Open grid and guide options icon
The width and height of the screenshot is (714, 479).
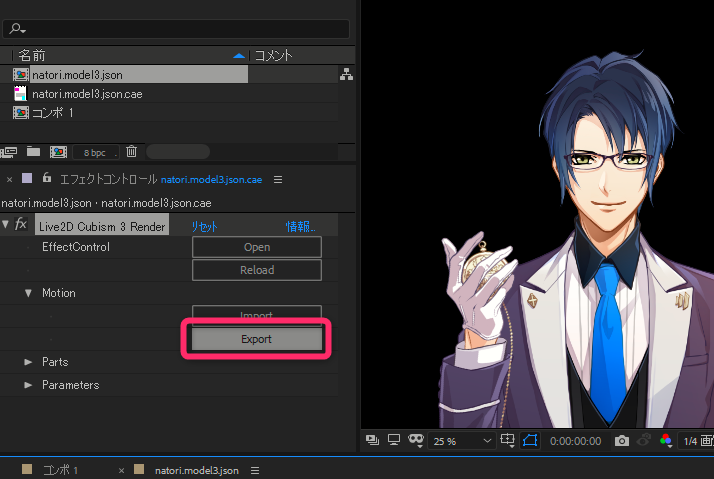[x=507, y=440]
